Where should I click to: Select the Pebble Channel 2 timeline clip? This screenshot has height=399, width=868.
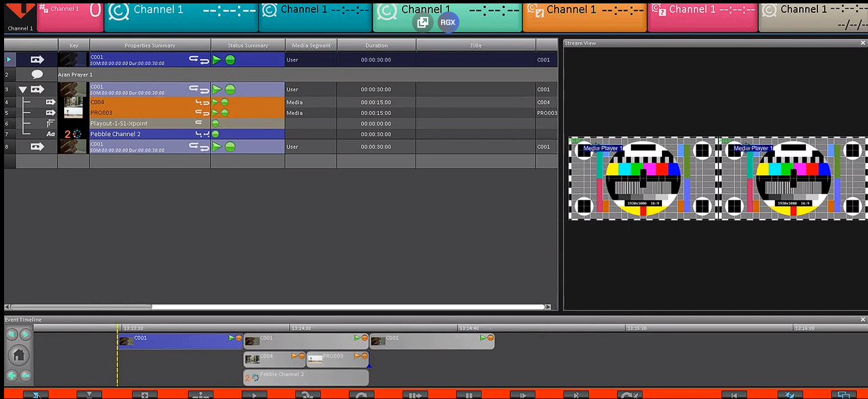[306, 377]
